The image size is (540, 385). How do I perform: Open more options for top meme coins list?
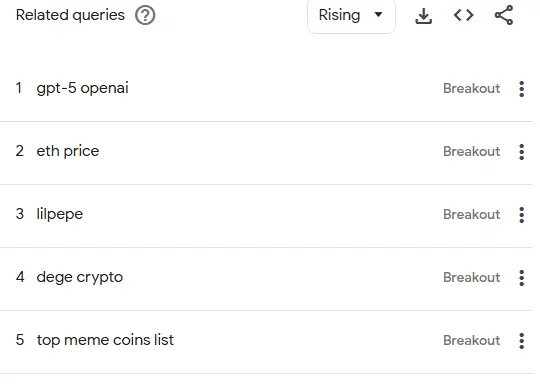pyautogui.click(x=521, y=341)
